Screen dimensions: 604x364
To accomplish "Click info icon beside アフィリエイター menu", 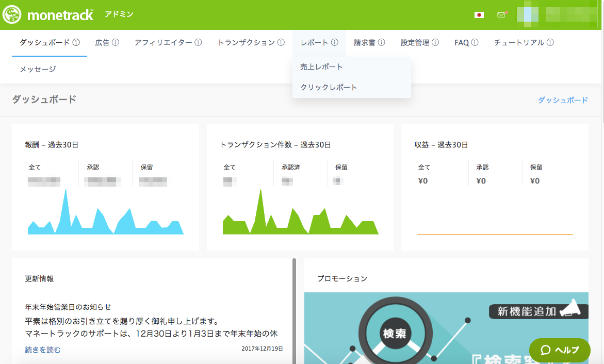I will coord(198,43).
